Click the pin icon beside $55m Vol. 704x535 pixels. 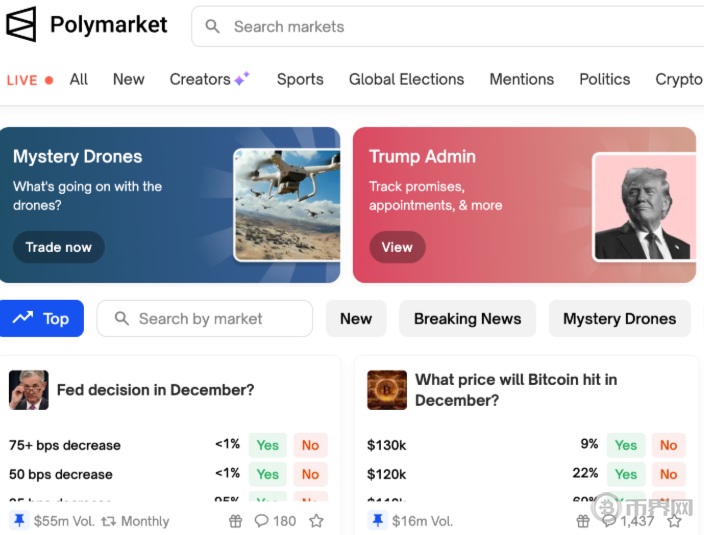(x=19, y=521)
